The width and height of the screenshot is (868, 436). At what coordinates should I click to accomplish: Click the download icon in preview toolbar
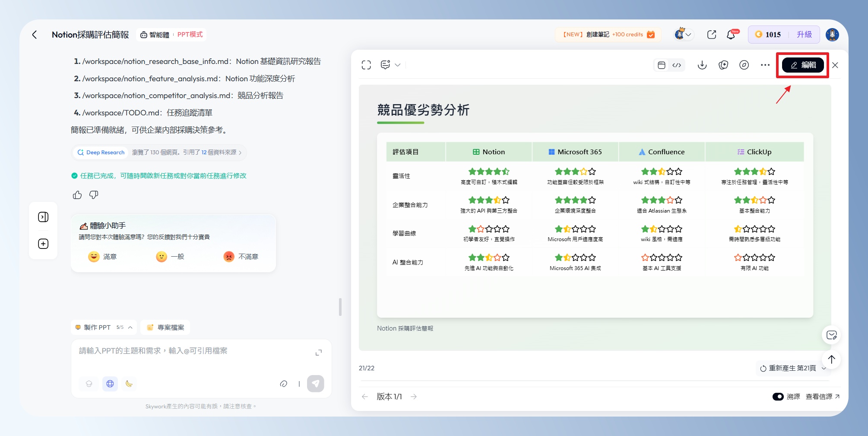coord(702,65)
